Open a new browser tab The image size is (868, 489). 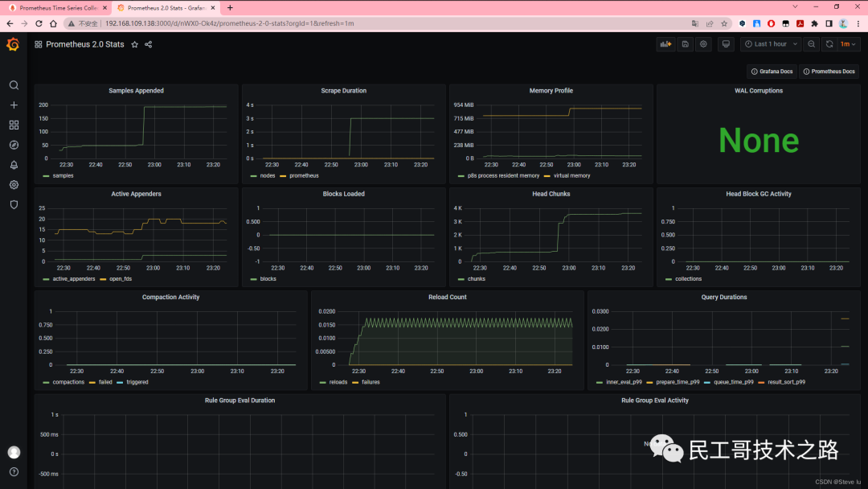230,8
